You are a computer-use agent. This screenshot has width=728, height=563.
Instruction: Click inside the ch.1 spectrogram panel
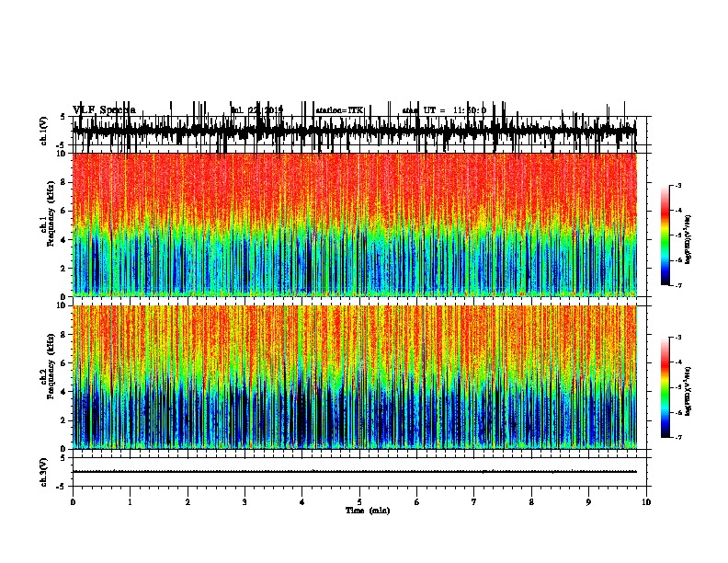359,224
